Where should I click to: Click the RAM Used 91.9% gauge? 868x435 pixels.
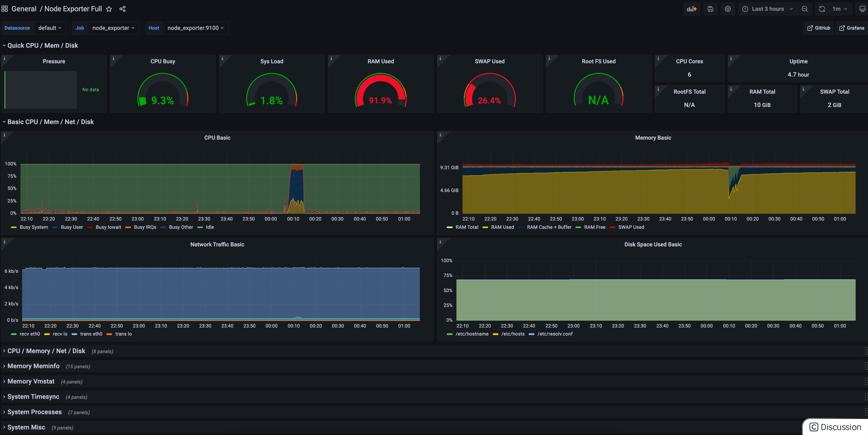(380, 90)
